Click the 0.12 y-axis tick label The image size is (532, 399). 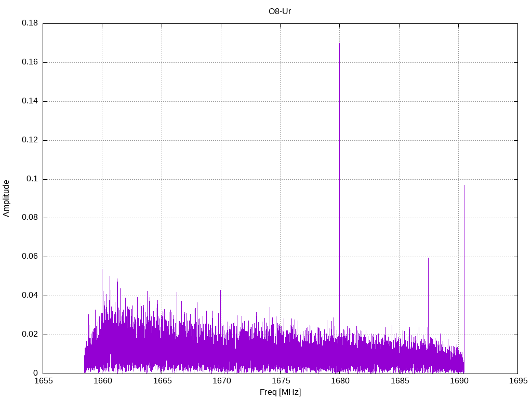pyautogui.click(x=30, y=140)
